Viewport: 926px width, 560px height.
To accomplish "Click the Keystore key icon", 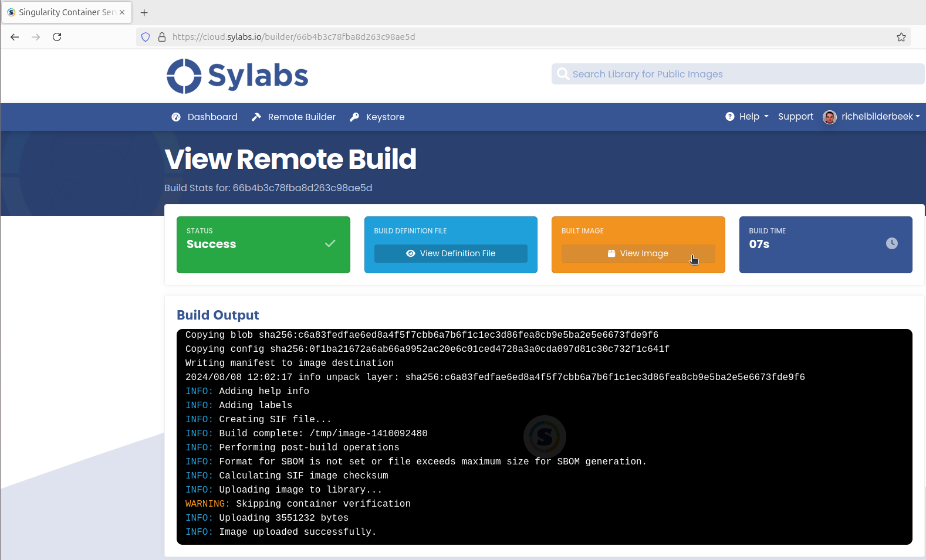I will [354, 117].
